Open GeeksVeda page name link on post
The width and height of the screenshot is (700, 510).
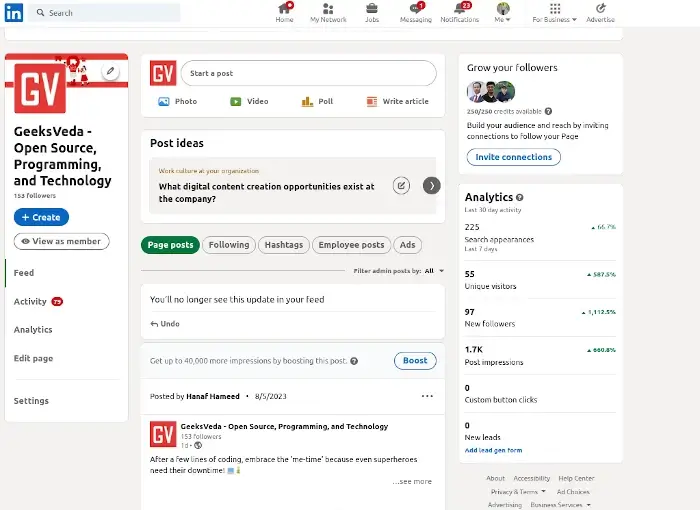(x=284, y=426)
